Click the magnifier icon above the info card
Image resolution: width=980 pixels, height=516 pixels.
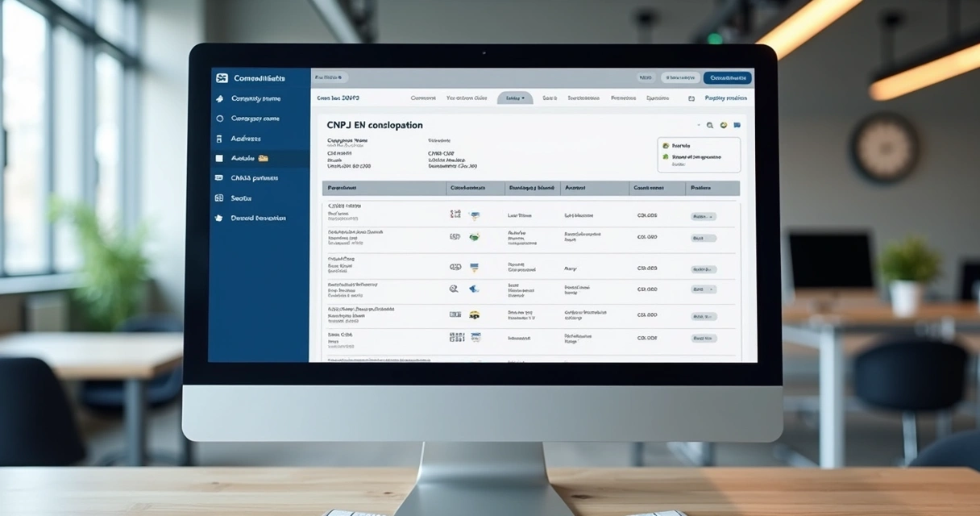pyautogui.click(x=710, y=126)
